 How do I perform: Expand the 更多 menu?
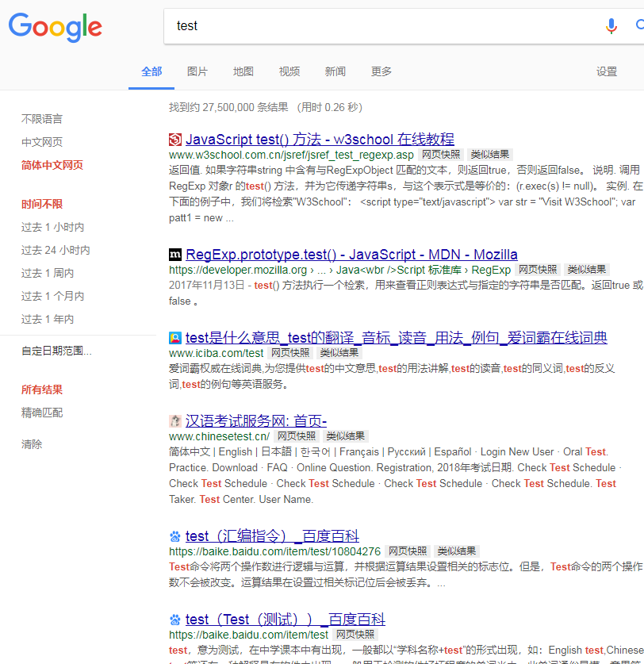coord(381,71)
